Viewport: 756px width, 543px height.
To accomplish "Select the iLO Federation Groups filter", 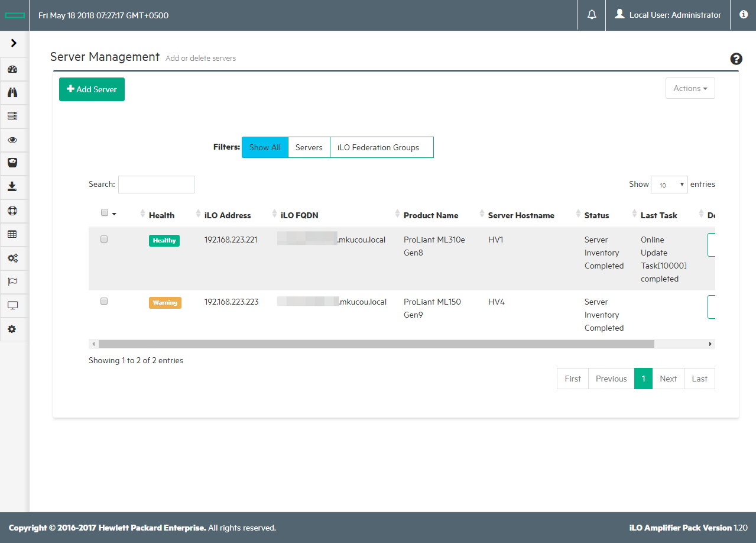I will coord(378,147).
